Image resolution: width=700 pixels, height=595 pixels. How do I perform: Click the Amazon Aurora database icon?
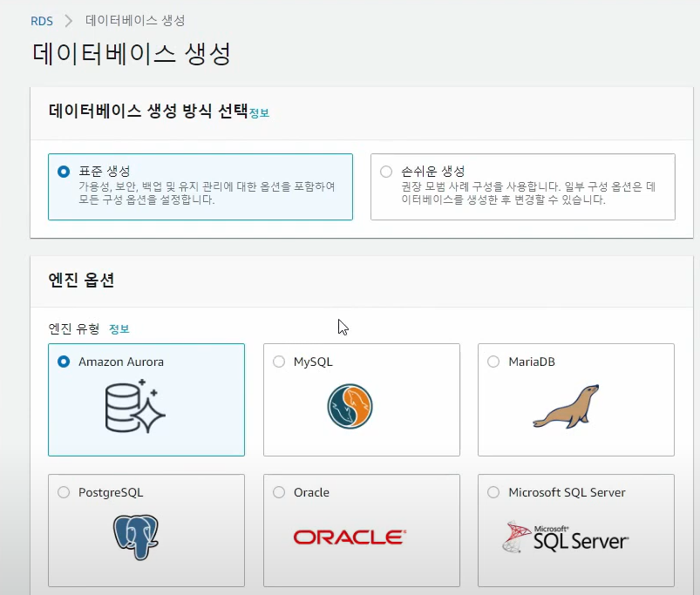point(135,406)
